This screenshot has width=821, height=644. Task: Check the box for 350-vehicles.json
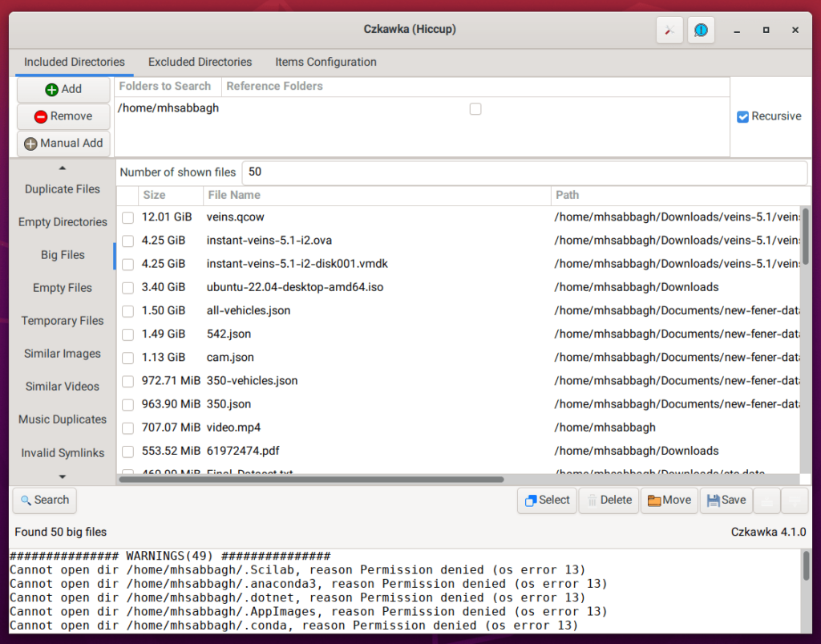pyautogui.click(x=127, y=381)
